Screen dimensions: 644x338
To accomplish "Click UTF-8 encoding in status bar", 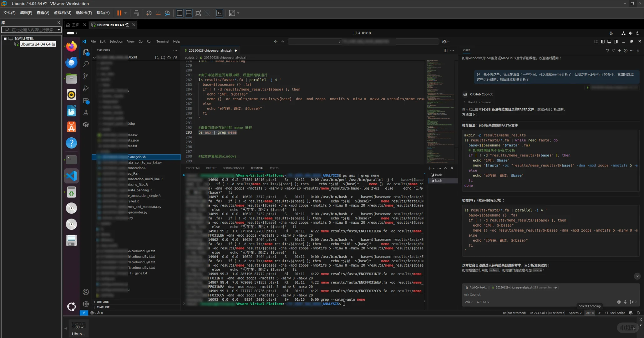I will (x=589, y=313).
